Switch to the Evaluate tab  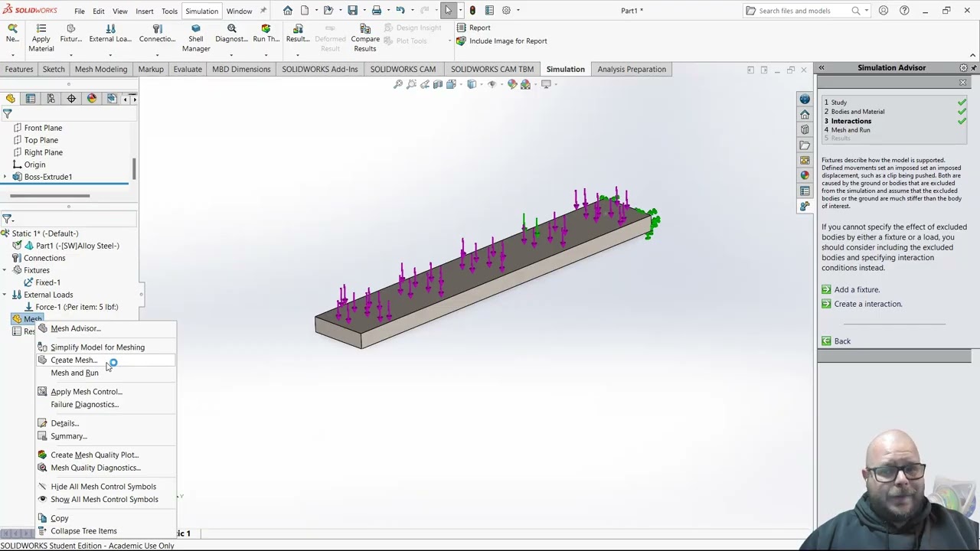[x=188, y=69]
